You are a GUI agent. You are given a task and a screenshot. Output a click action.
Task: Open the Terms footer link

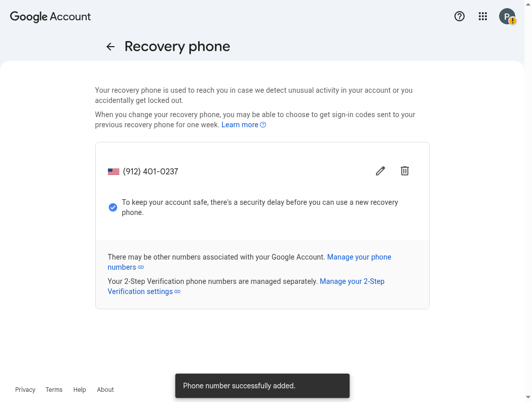(x=54, y=389)
